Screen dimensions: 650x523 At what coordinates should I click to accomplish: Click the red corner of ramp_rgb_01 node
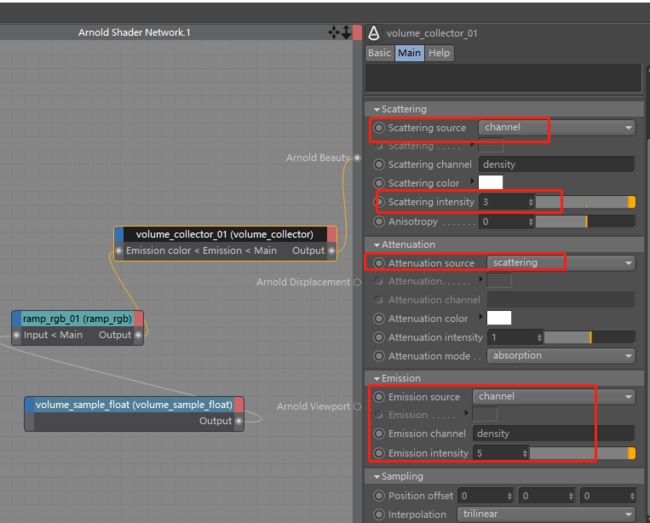pos(138,319)
